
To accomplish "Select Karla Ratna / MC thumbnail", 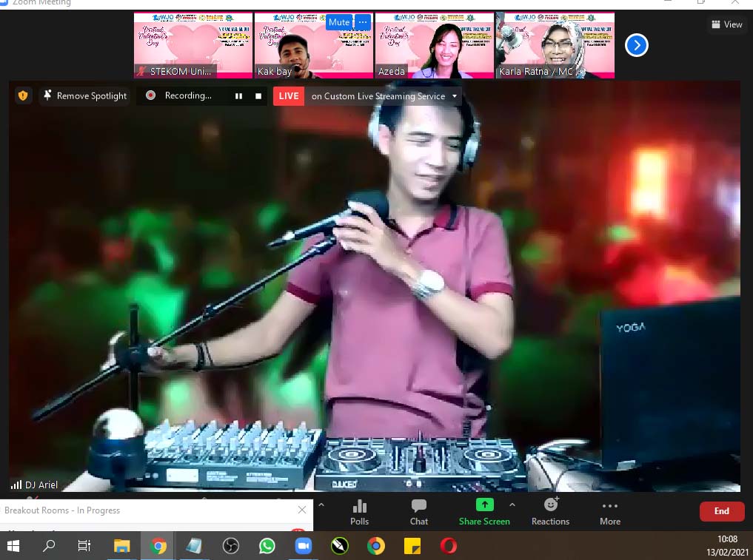I will click(x=555, y=45).
